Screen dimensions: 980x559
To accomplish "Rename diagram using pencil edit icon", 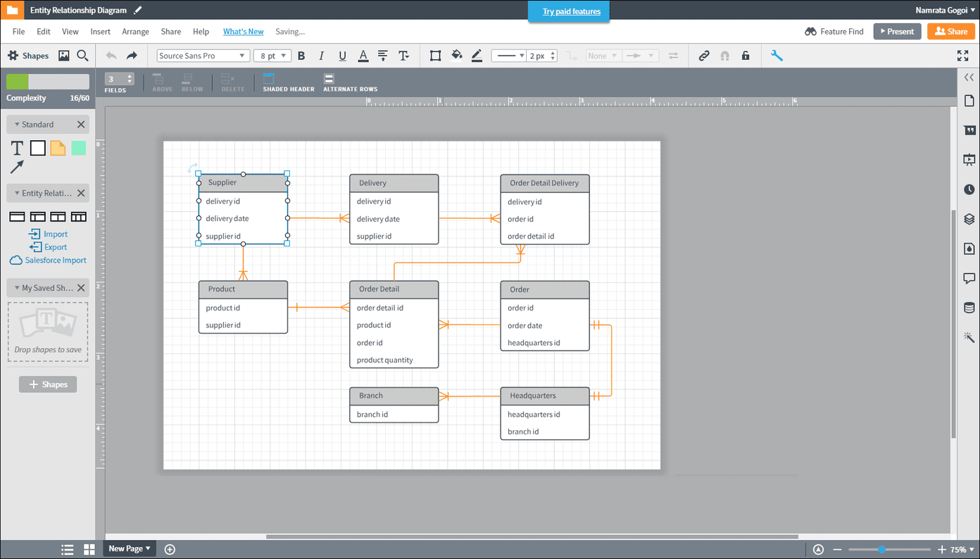I will [x=138, y=11].
